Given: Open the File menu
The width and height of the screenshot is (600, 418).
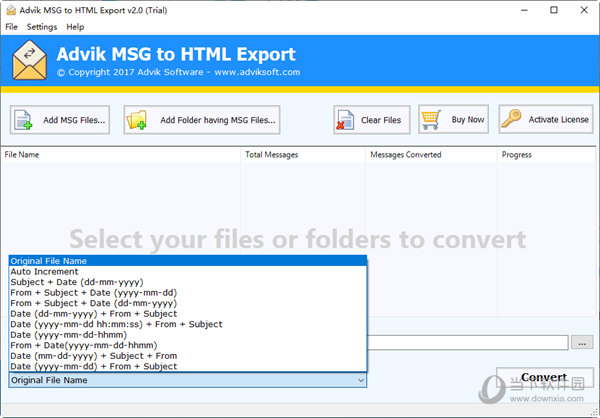Looking at the screenshot, I should [x=11, y=27].
